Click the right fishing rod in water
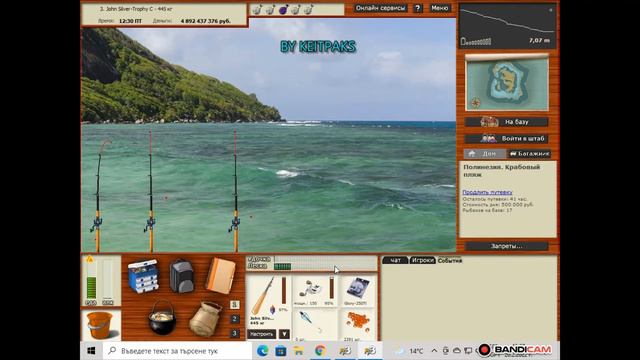 tap(235, 192)
